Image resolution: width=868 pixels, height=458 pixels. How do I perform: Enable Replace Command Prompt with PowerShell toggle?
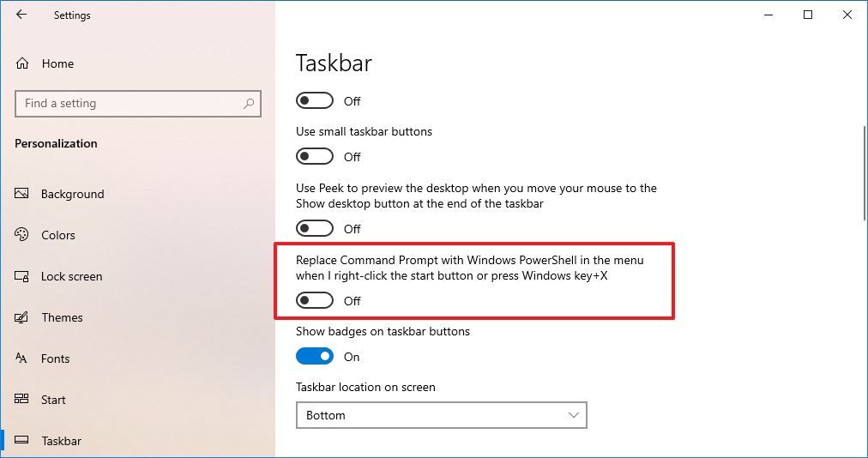(x=315, y=301)
